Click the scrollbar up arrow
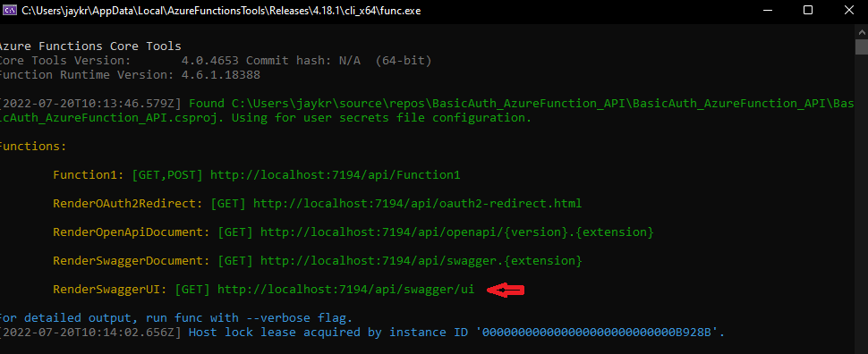The image size is (868, 354). (x=862, y=32)
